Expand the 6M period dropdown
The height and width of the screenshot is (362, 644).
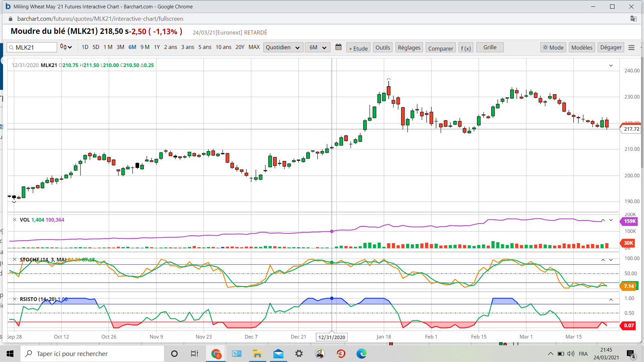[317, 48]
